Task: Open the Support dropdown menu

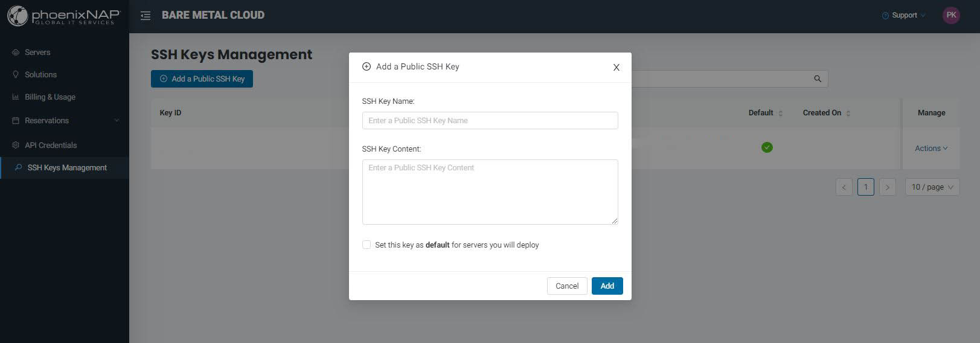Action: click(x=904, y=16)
